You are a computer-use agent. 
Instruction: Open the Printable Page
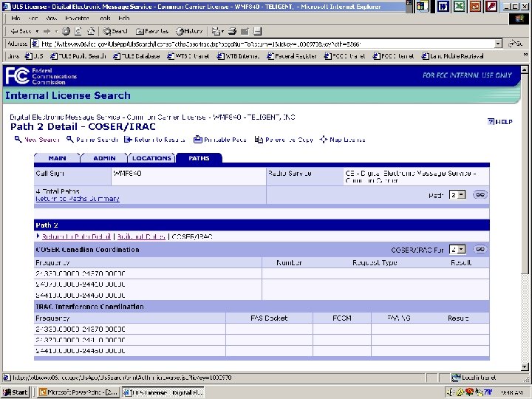(x=220, y=140)
